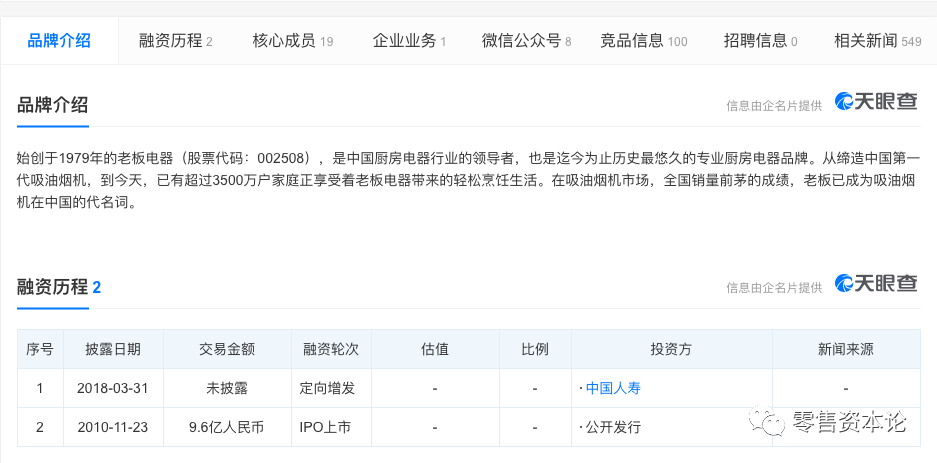Open the 品牌介绍 tab
Viewport: 937px width, 463px height.
coord(59,41)
